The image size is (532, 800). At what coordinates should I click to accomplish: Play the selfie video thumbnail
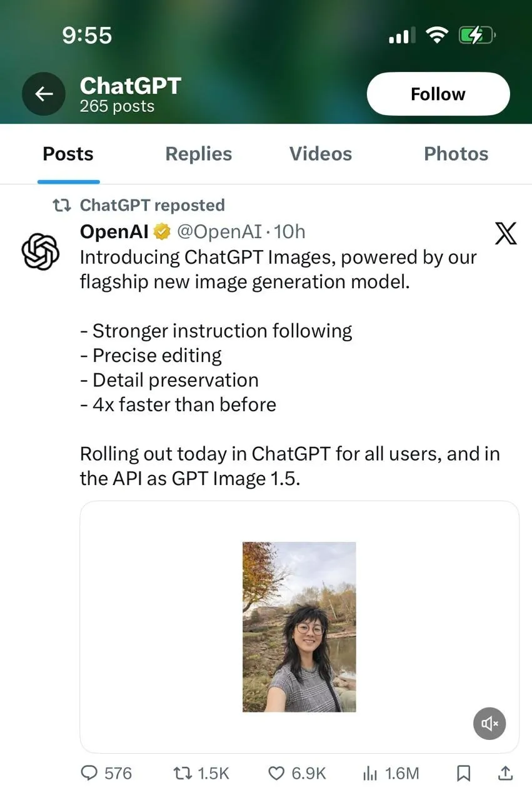tap(299, 626)
